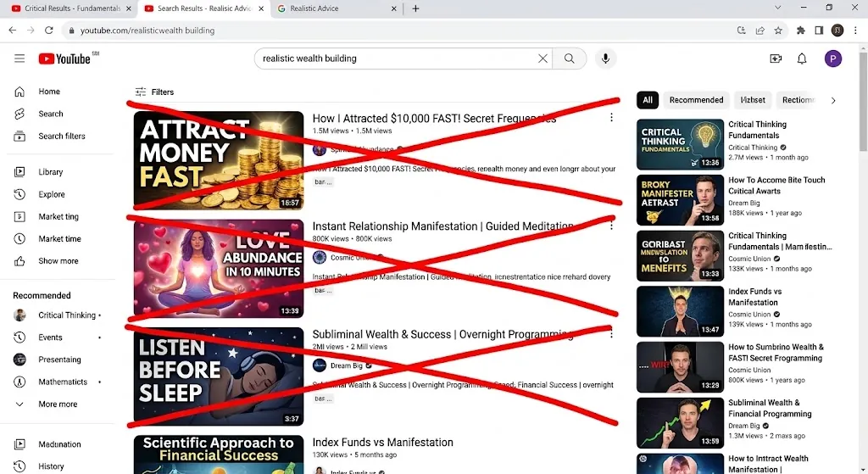Open options for Instant Relationship Manifestation video
868x474 pixels.
(x=611, y=226)
